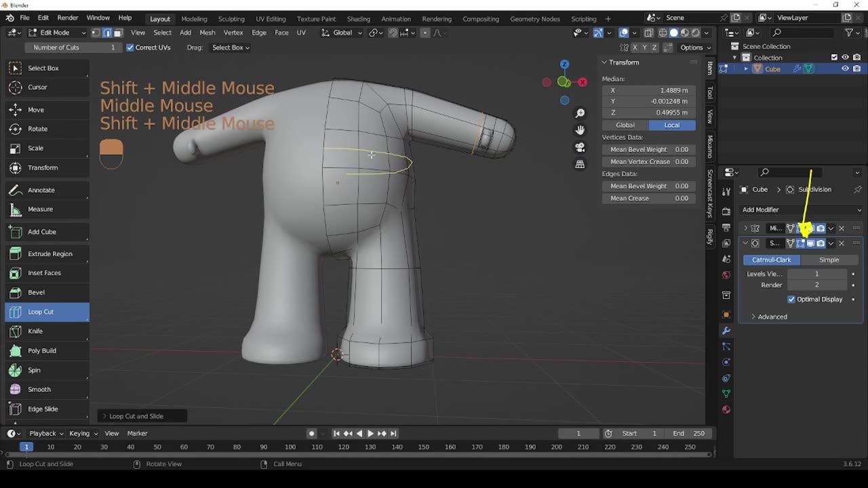Image resolution: width=868 pixels, height=488 pixels.
Task: Activate the Poly Build tool
Action: [47, 350]
